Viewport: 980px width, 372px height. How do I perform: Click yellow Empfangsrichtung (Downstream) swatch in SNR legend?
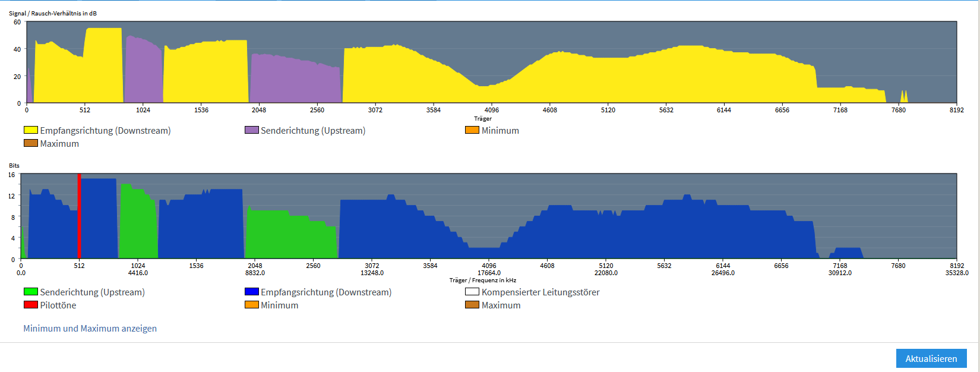tap(31, 130)
